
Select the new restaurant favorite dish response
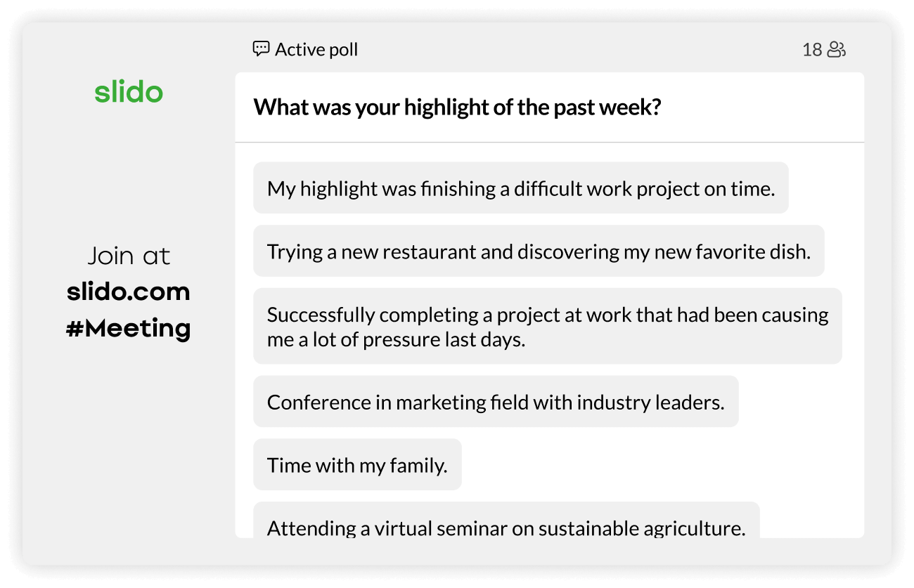click(x=538, y=251)
